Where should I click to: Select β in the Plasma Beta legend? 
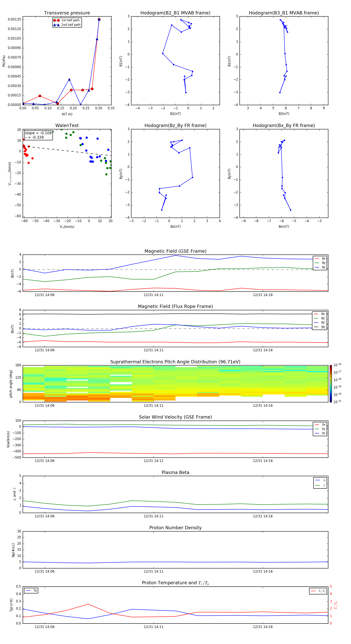[320, 486]
